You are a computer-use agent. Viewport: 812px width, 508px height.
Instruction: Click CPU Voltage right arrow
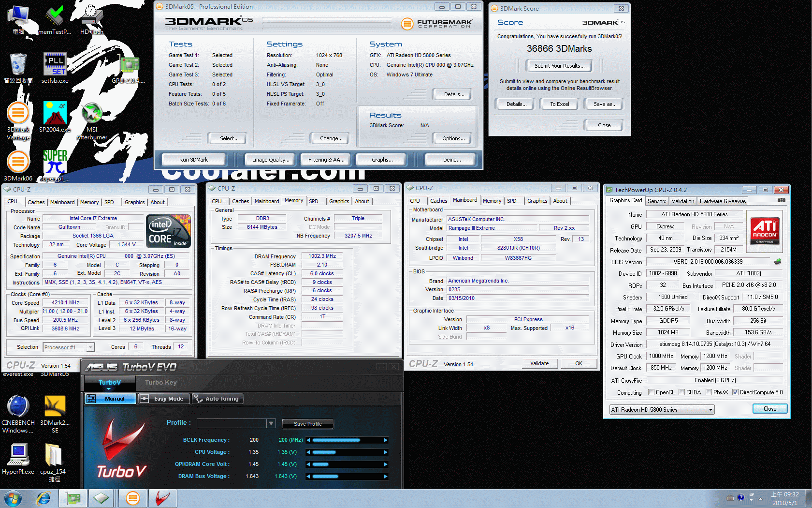[385, 452]
